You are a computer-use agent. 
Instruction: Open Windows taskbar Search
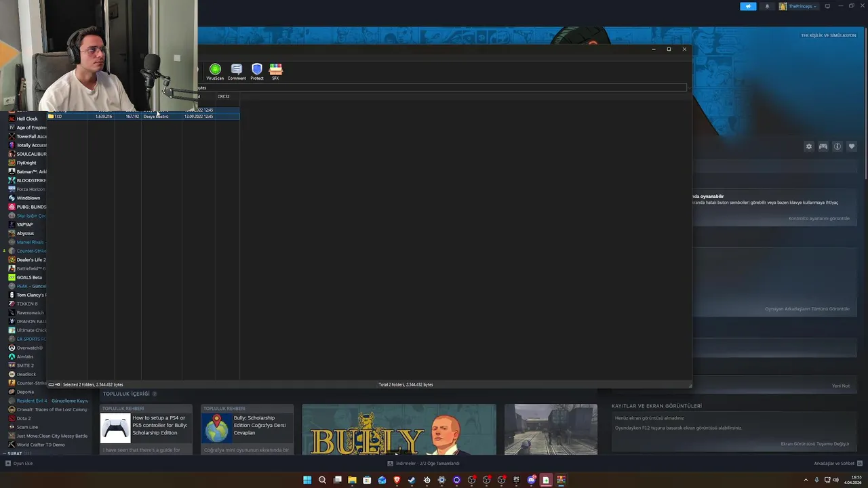tap(322, 480)
